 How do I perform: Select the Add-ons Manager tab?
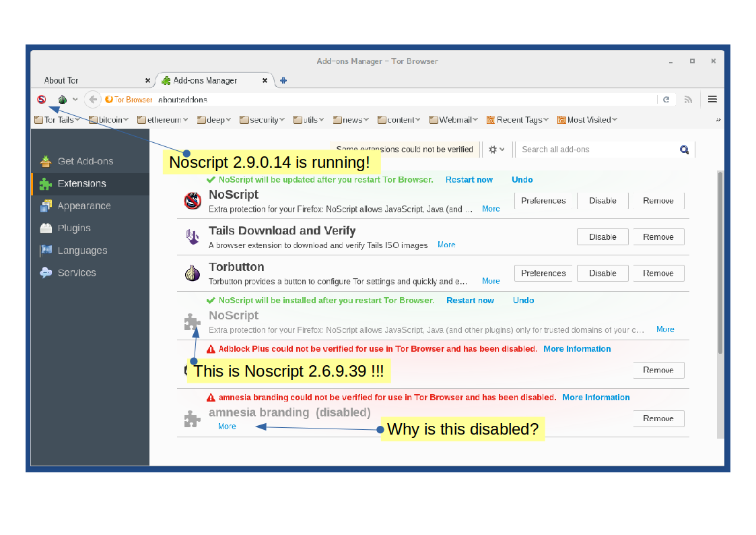(215, 81)
